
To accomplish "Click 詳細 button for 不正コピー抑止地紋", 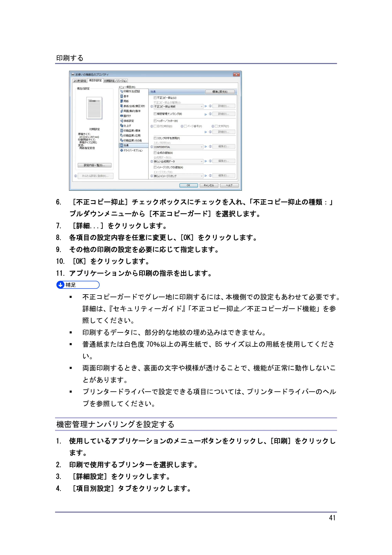I will point(224,106).
